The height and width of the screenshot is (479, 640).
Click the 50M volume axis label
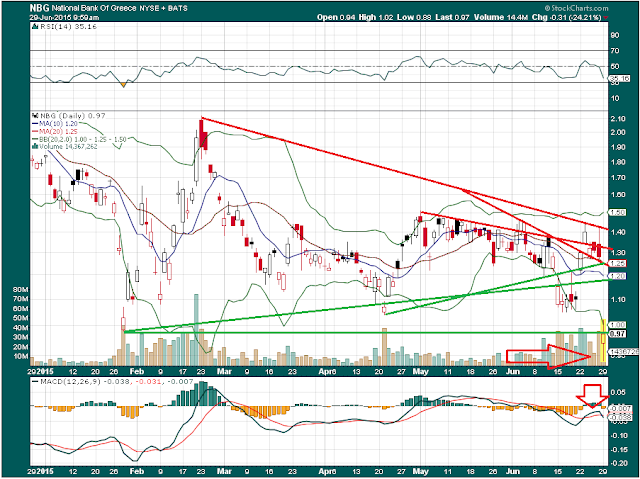pos(21,318)
